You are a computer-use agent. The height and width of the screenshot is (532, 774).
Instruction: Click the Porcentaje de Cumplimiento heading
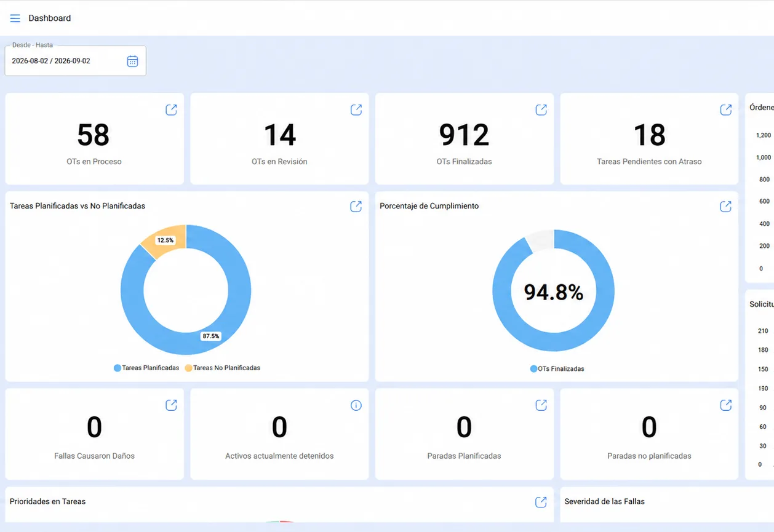429,206
